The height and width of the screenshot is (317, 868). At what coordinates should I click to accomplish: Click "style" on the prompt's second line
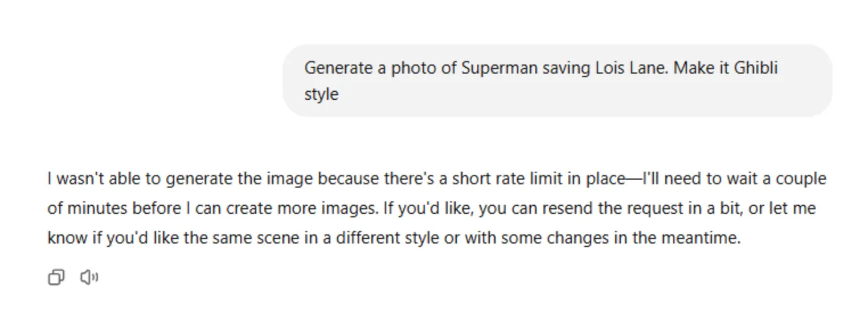pos(321,94)
